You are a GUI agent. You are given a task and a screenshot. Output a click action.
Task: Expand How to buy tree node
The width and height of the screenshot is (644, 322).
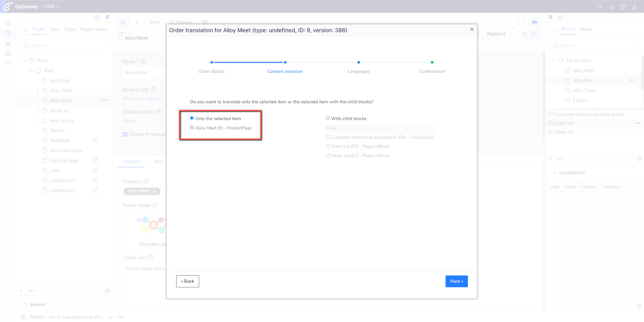[x=37, y=121]
